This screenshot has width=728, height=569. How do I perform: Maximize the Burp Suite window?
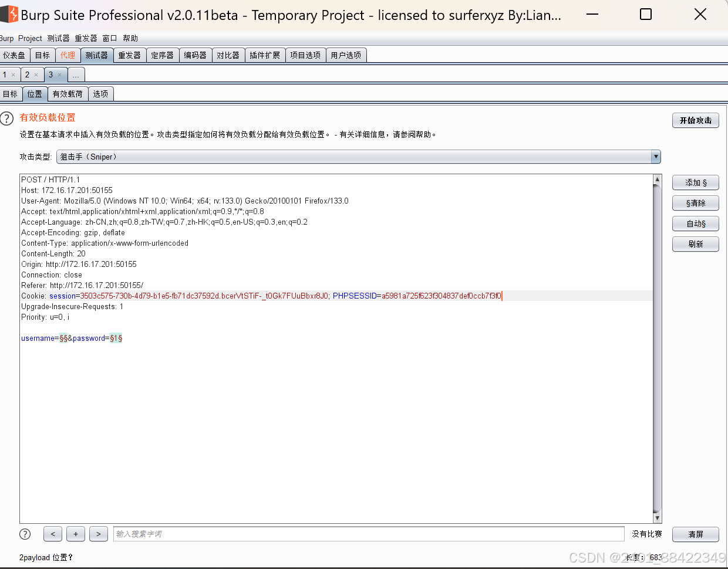point(646,14)
